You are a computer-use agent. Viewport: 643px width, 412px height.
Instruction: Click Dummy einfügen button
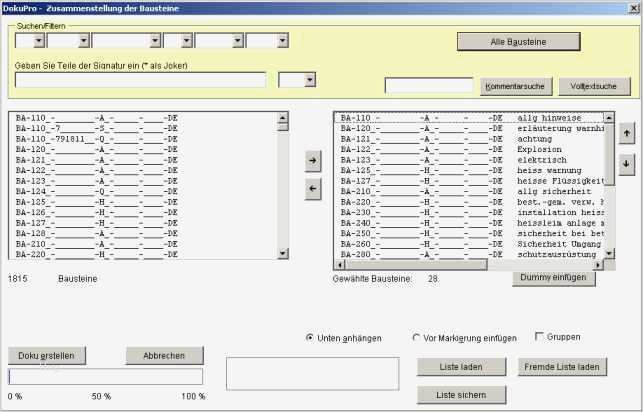coord(554,278)
